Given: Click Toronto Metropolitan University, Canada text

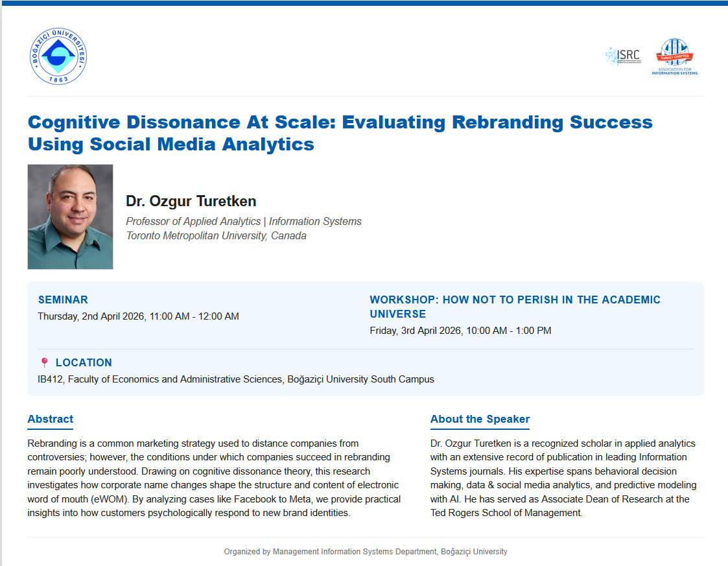Looking at the screenshot, I should coord(216,236).
